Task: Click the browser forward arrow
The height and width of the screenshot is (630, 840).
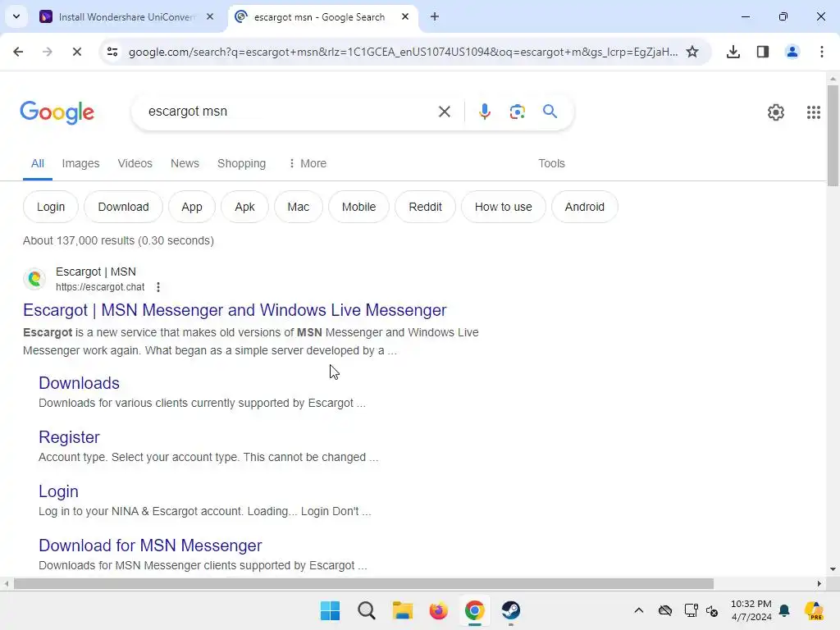Action: click(47, 52)
